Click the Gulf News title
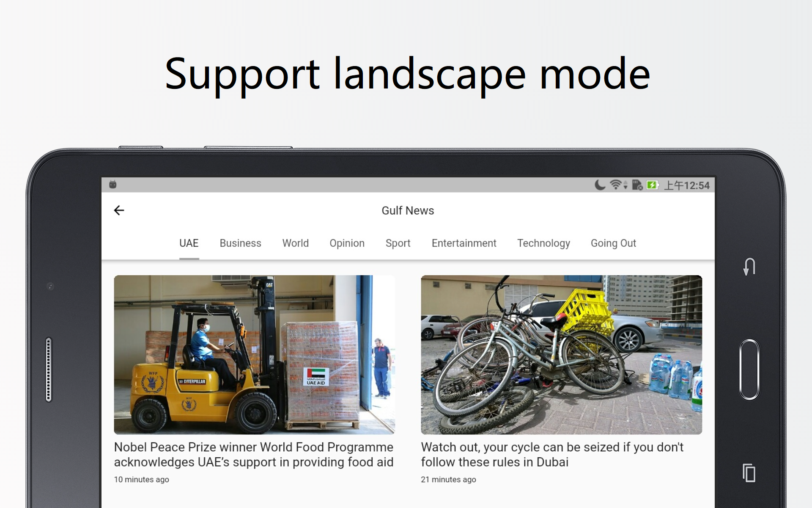Viewport: 812px width, 508px height. [408, 210]
